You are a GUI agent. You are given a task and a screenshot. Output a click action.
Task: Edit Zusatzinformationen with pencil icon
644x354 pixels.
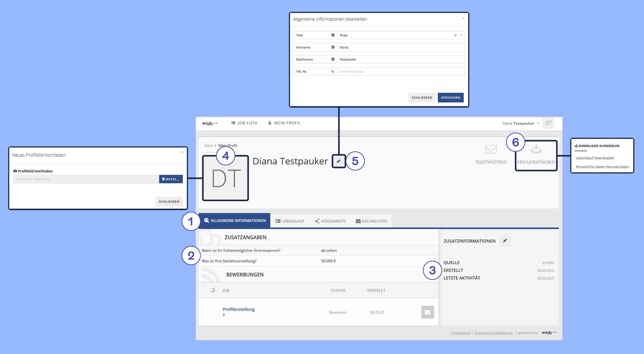[x=505, y=241]
